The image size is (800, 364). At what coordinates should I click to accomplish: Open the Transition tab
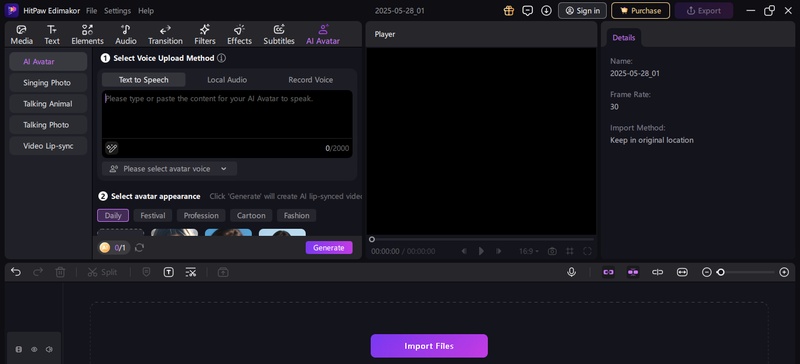tap(165, 35)
